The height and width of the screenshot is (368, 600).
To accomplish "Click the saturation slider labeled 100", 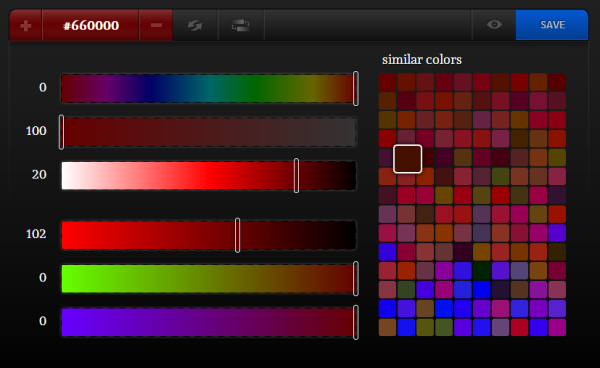I will [x=209, y=132].
